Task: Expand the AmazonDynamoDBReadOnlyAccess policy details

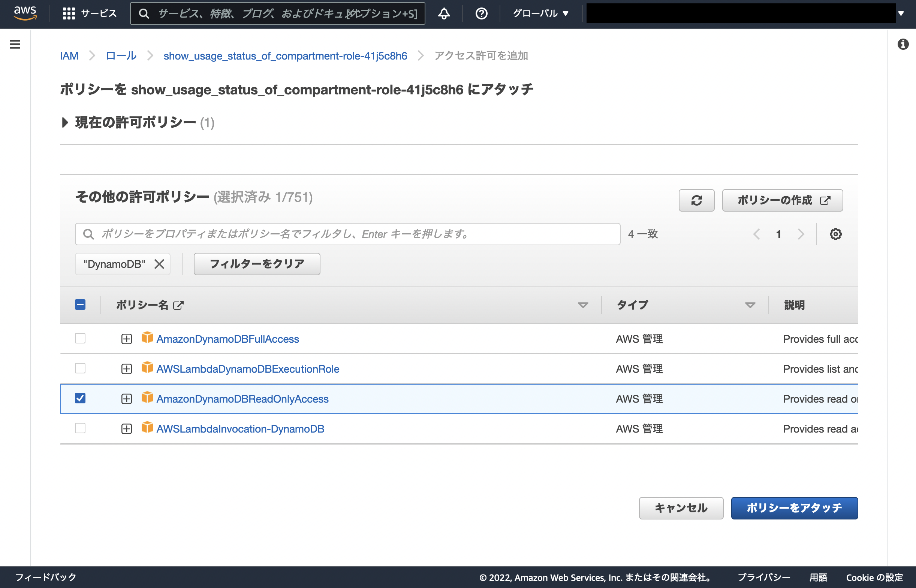Action: pos(126,398)
